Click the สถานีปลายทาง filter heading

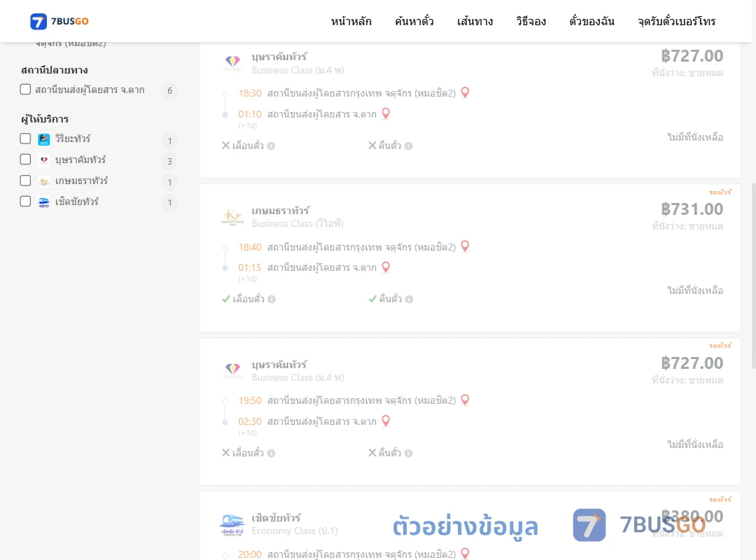pyautogui.click(x=55, y=70)
